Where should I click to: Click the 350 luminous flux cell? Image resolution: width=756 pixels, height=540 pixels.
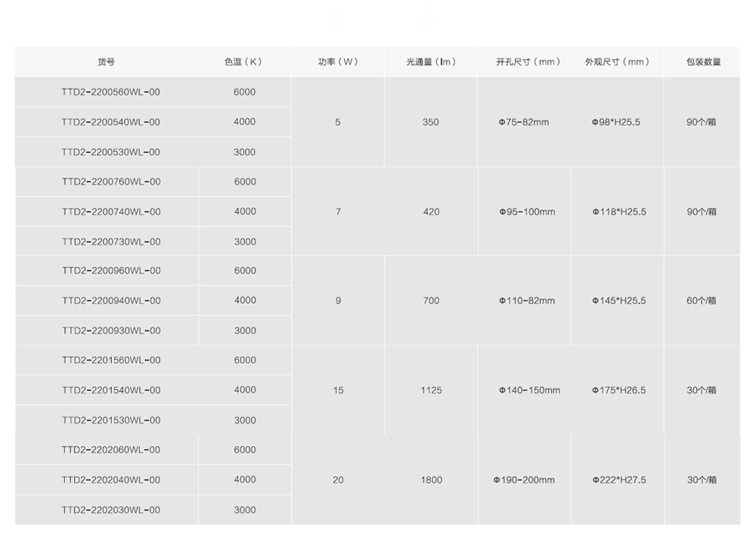click(431, 123)
